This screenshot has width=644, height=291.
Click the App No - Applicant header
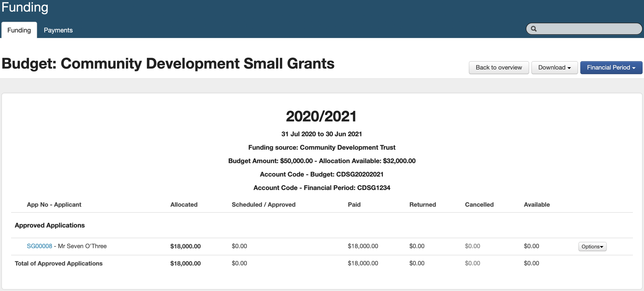[54, 204]
